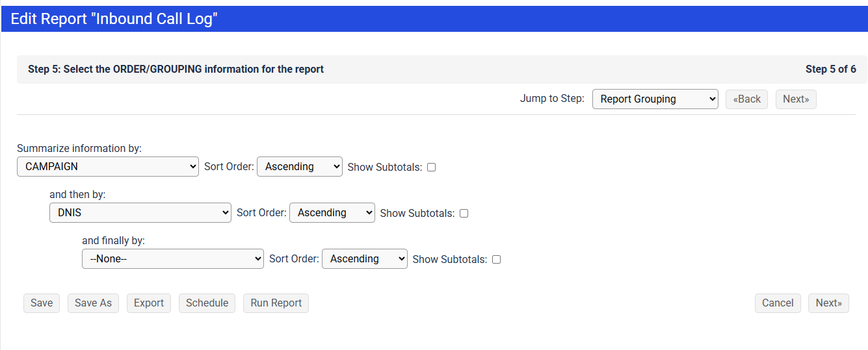Open the --None-- 'and finally by' dropdown
This screenshot has height=350, width=868.
pyautogui.click(x=173, y=259)
